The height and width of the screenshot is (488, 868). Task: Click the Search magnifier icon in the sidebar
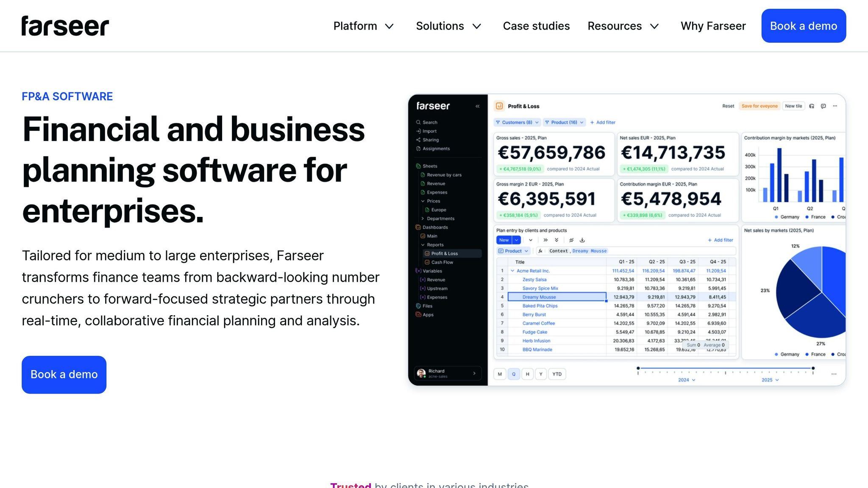[418, 122]
